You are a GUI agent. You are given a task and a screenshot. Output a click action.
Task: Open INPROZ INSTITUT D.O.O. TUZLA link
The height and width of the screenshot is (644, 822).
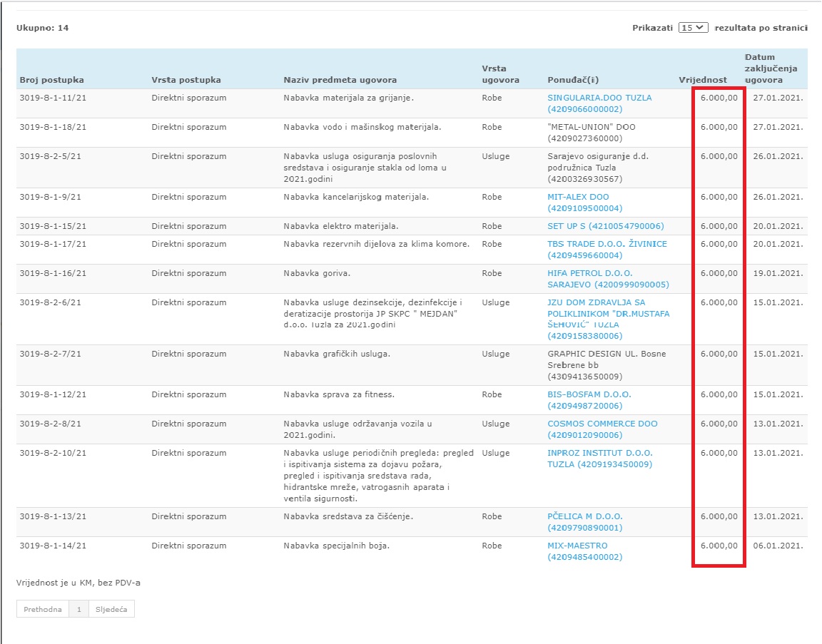pos(599,459)
